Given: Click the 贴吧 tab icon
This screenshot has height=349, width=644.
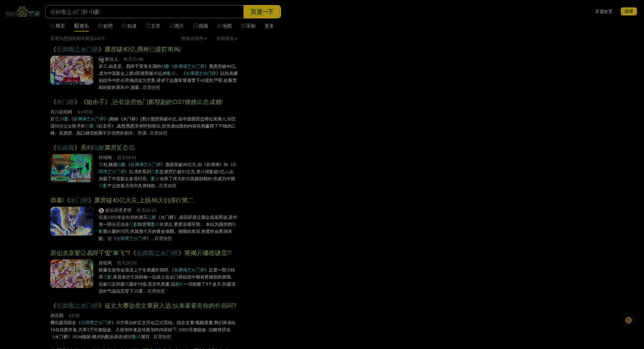Looking at the screenshot, I should pyautogui.click(x=100, y=26).
